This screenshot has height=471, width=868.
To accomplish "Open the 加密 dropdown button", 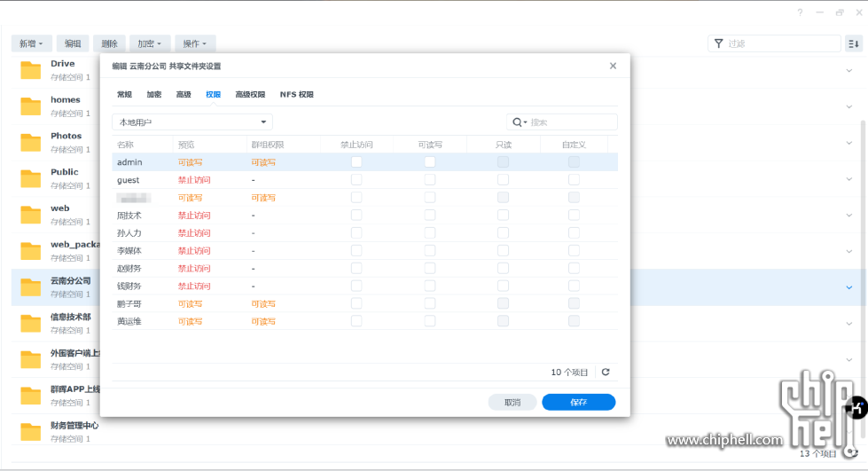I will pos(150,43).
